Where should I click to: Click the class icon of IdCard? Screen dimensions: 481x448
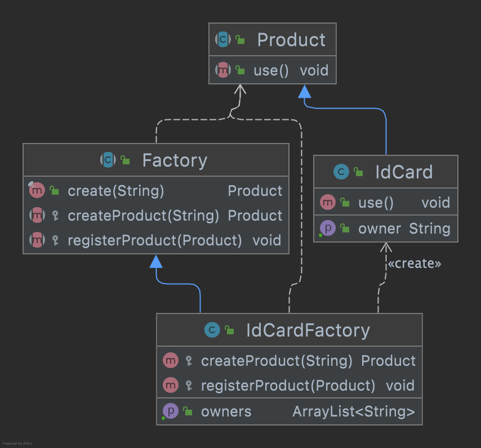coord(341,172)
